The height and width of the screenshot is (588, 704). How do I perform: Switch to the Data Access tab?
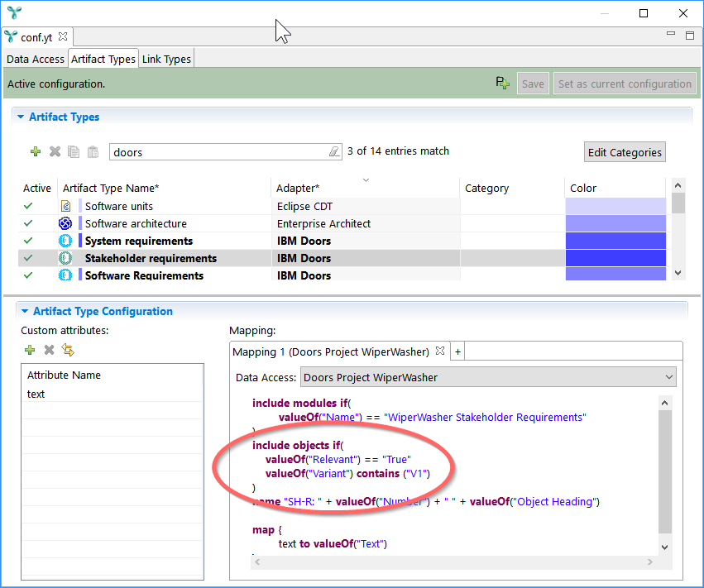point(36,59)
